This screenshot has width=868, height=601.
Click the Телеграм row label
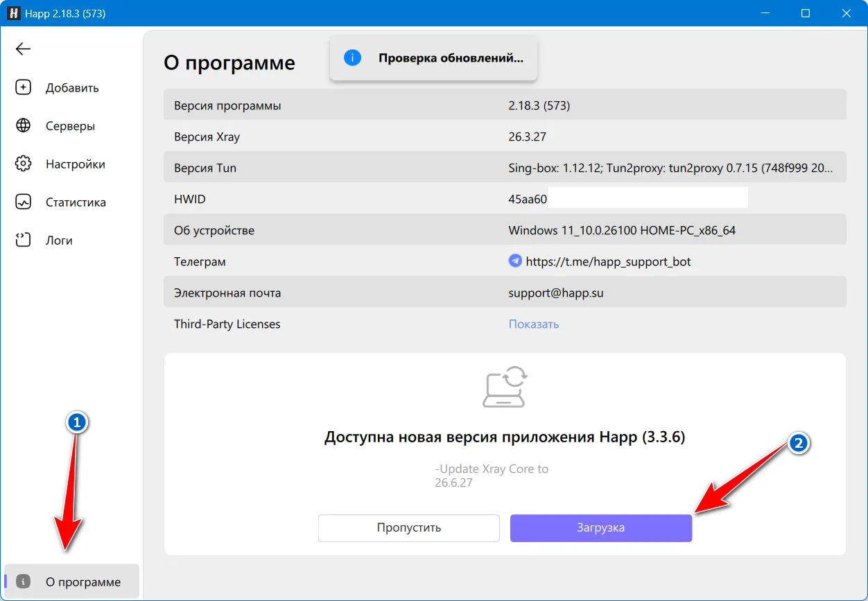(200, 262)
